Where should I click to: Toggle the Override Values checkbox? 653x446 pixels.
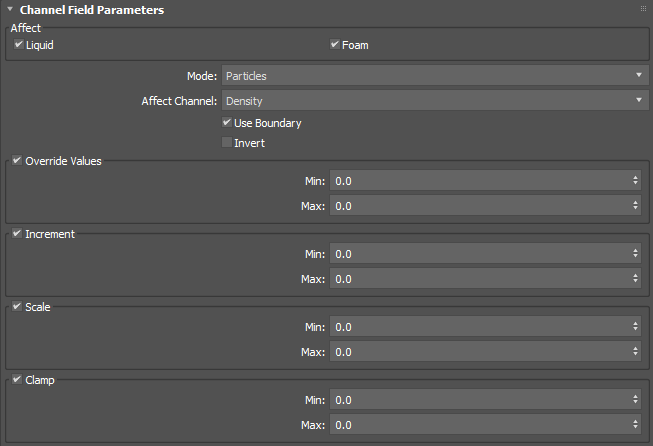click(17, 161)
